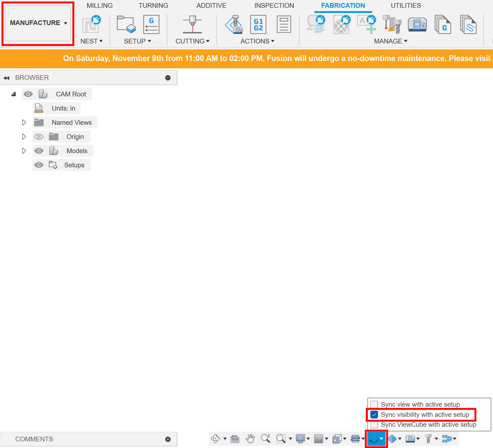Hide the Models node via eye icon
This screenshot has width=493, height=448.
(39, 151)
